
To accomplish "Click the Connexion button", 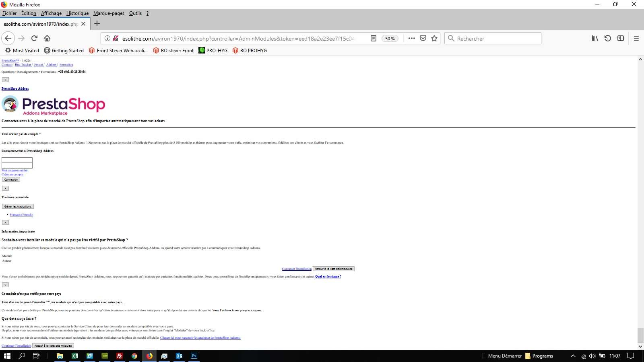I will (x=11, y=179).
